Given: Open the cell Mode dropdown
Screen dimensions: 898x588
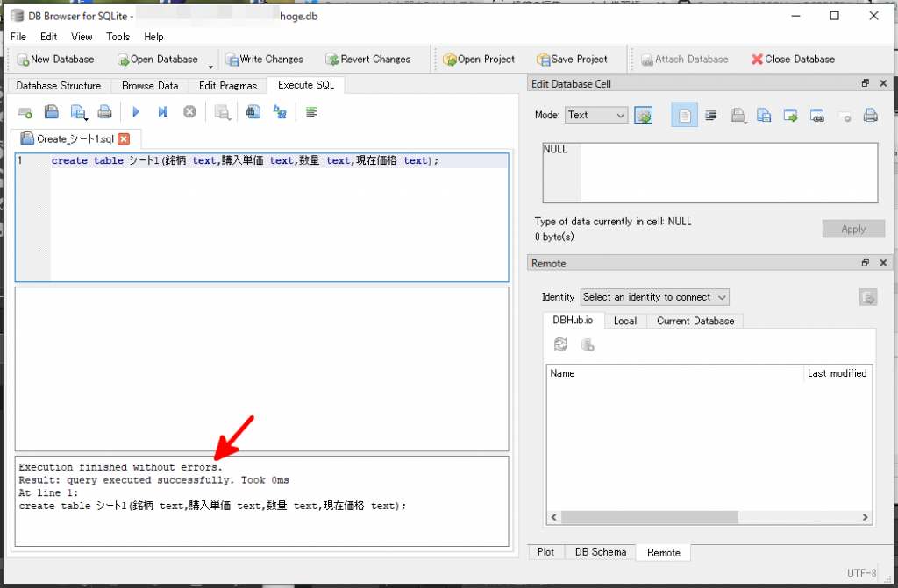Looking at the screenshot, I should tap(595, 115).
